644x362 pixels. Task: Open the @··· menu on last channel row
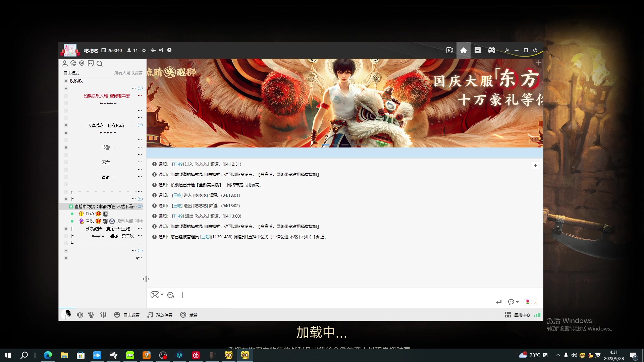[139, 258]
